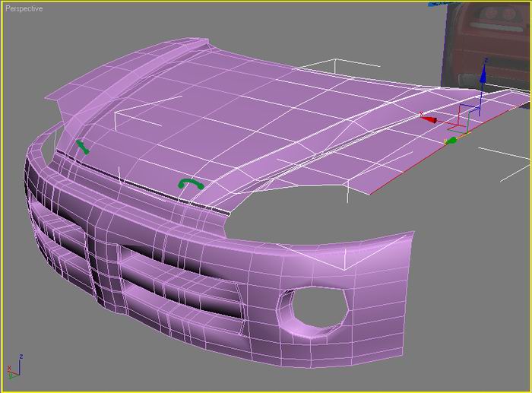Click the Perspective viewport label
This screenshot has height=393, width=532.
24,9
